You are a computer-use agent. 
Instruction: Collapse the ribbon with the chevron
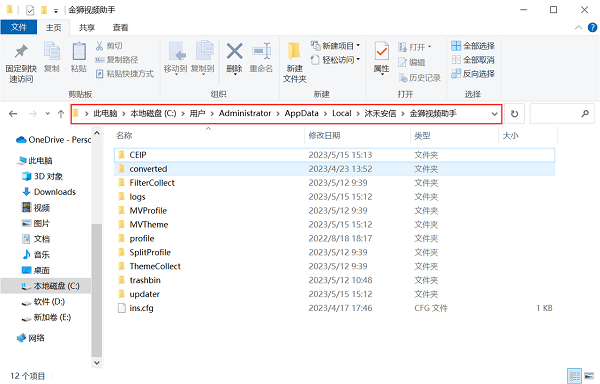click(579, 28)
